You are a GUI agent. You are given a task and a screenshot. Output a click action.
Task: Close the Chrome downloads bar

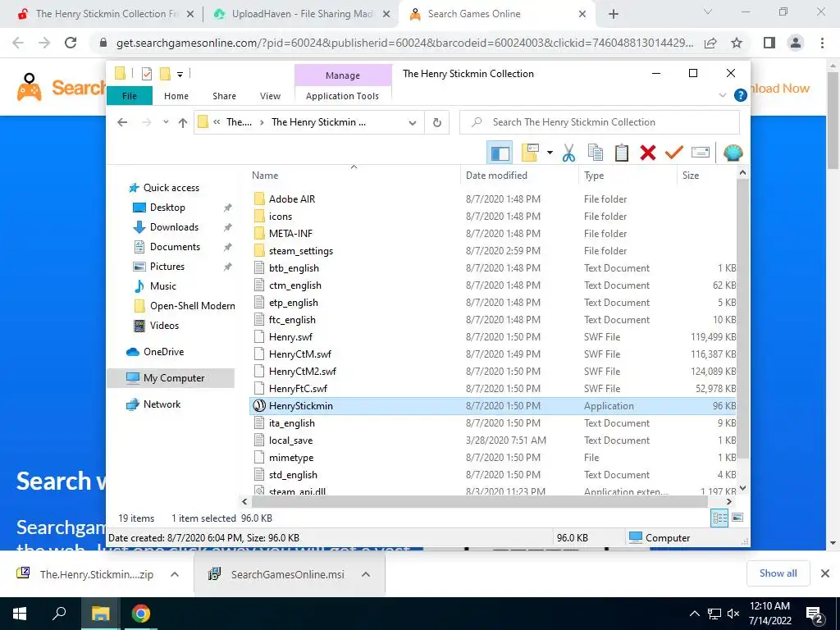point(825,573)
